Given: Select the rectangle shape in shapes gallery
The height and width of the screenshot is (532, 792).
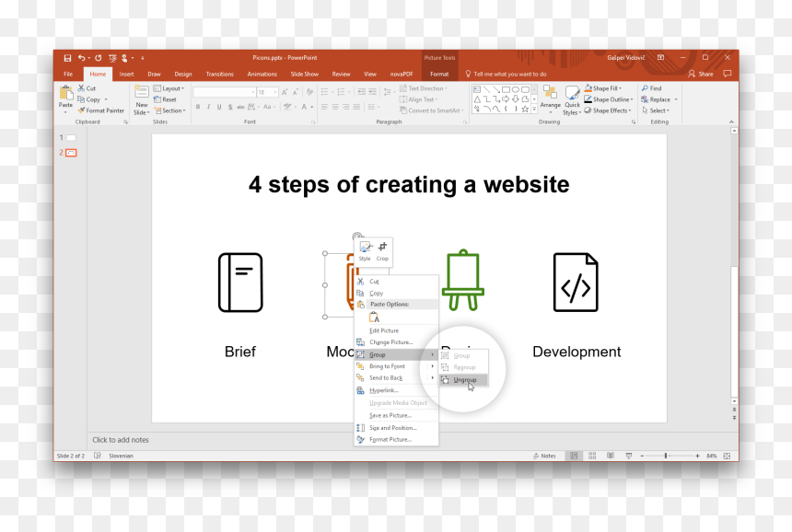Looking at the screenshot, I should coord(506,89).
